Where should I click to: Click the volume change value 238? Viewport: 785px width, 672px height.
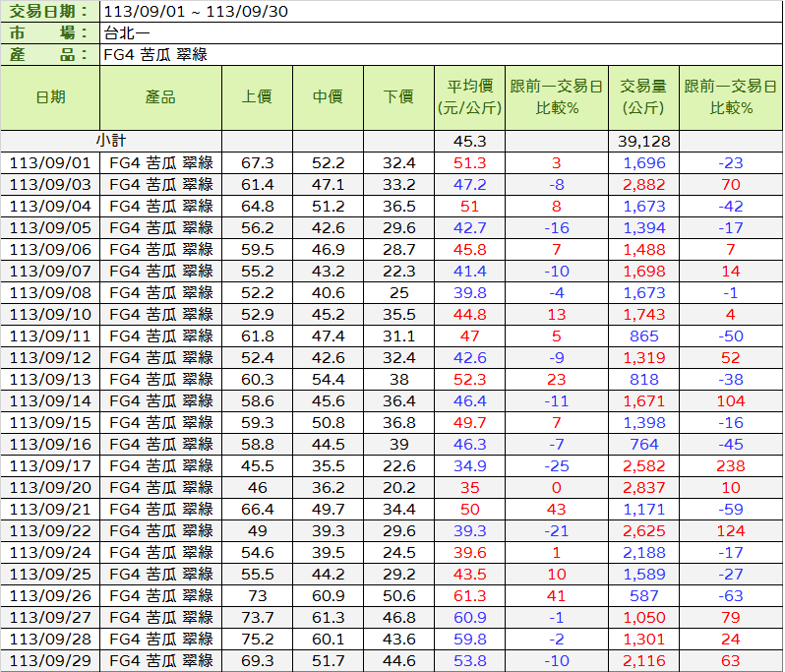pyautogui.click(x=730, y=465)
